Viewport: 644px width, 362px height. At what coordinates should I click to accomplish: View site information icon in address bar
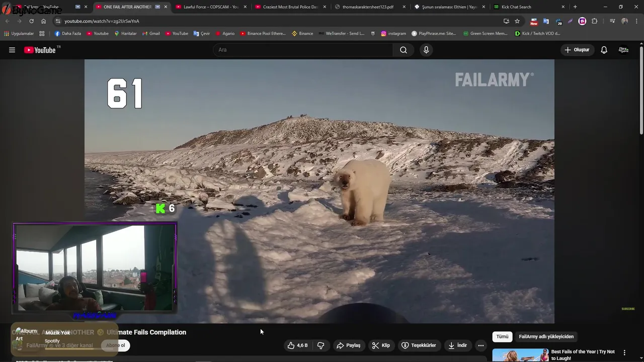[57, 21]
